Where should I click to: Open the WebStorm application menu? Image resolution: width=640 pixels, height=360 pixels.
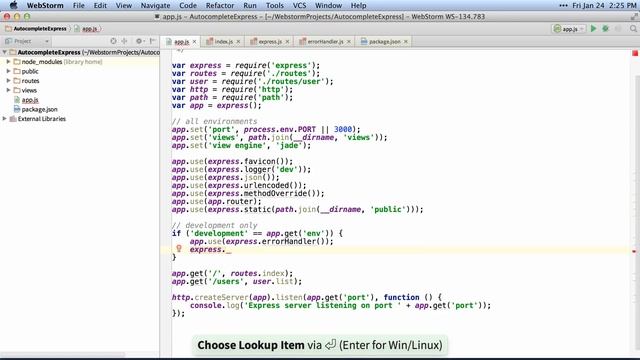coord(45,5)
